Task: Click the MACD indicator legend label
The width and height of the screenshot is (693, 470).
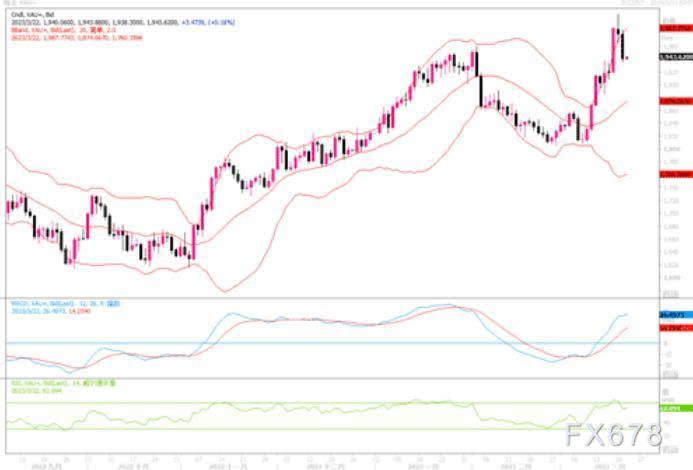Action: pos(40,301)
